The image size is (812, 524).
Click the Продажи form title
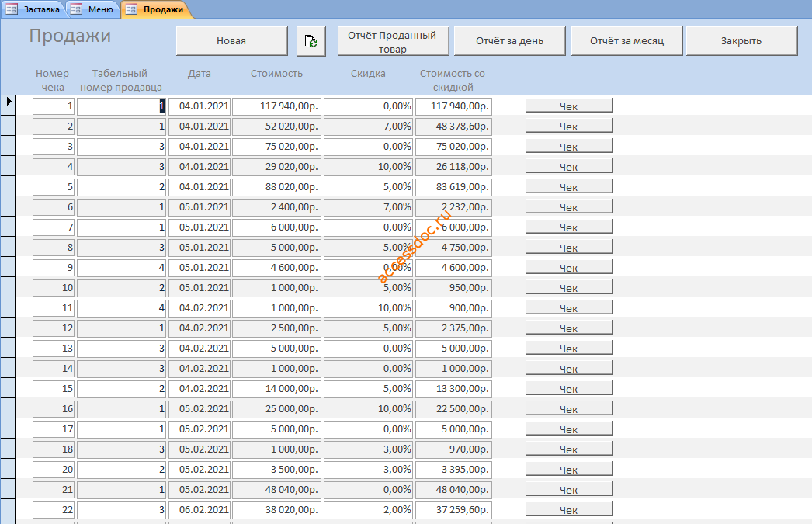point(70,36)
